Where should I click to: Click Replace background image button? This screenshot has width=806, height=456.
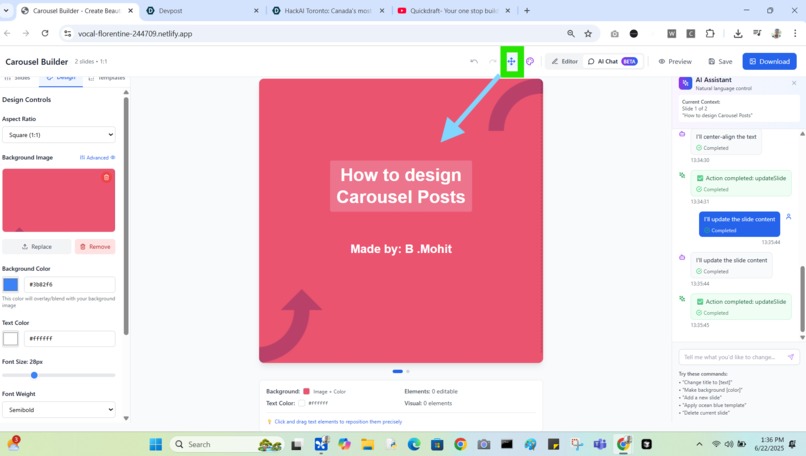point(36,246)
